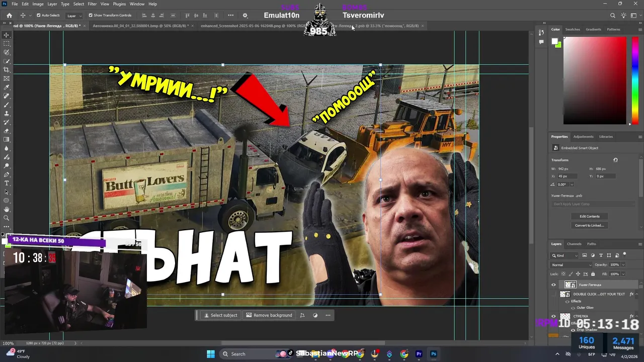644x362 pixels.
Task: Switch to the Swatches tab
Action: [573, 29]
